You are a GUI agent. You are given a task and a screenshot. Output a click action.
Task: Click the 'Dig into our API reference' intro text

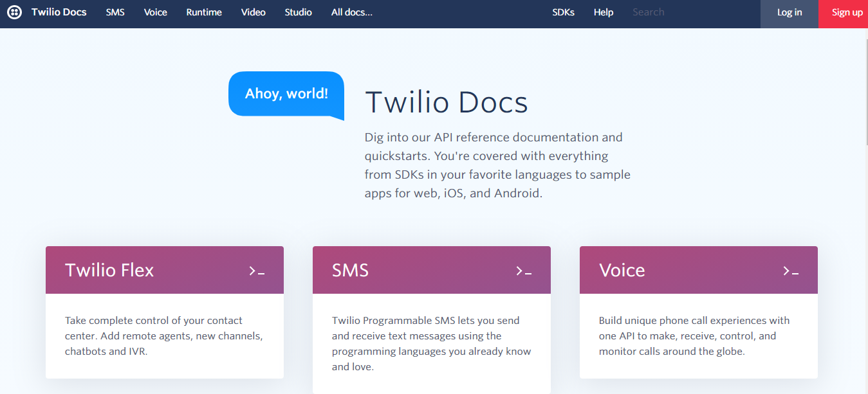click(x=497, y=165)
